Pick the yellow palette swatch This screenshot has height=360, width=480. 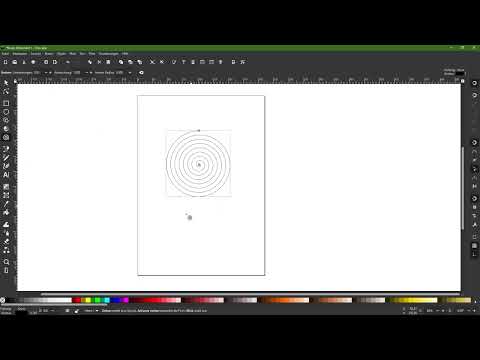point(88,300)
